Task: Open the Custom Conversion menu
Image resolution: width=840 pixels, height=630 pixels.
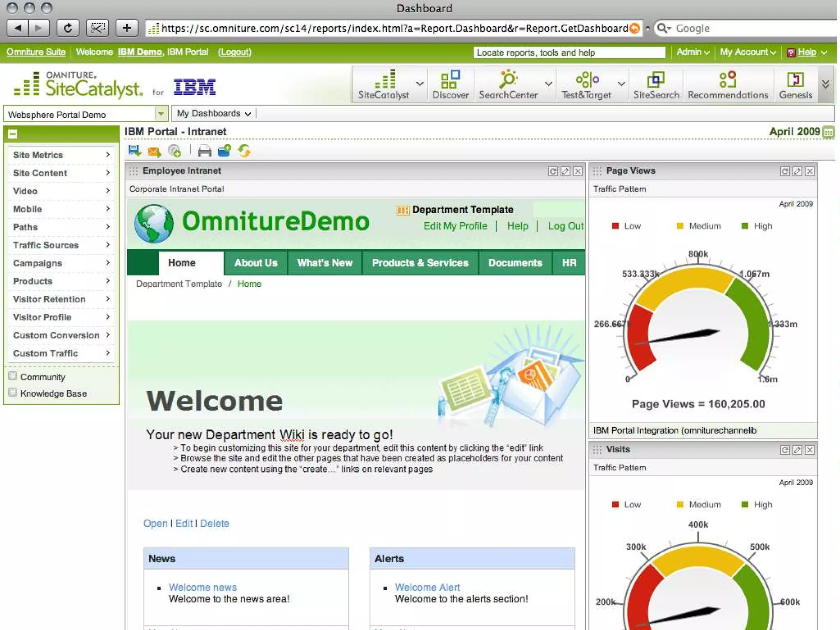Action: [61, 336]
